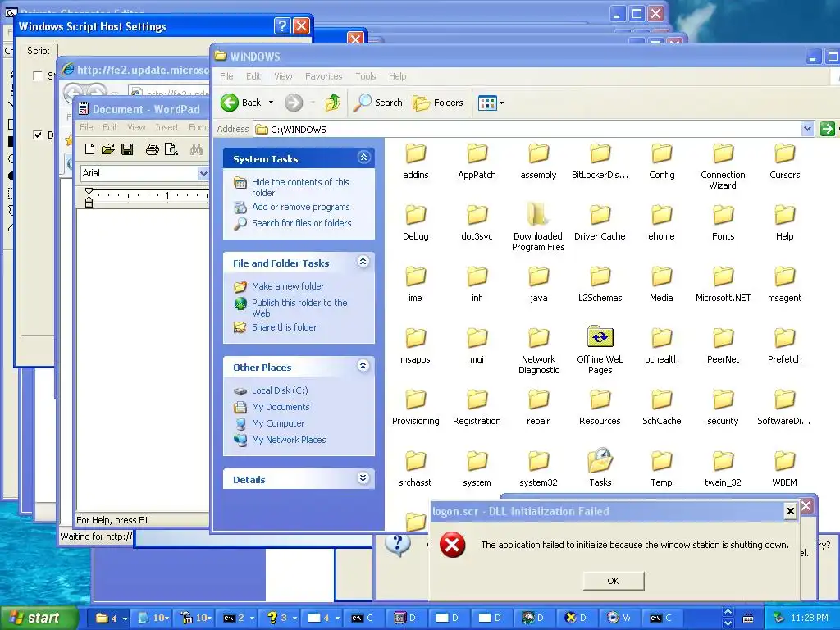Click Media Player item W on taskbar
Screen dimensions: 840x630
pos(619,618)
